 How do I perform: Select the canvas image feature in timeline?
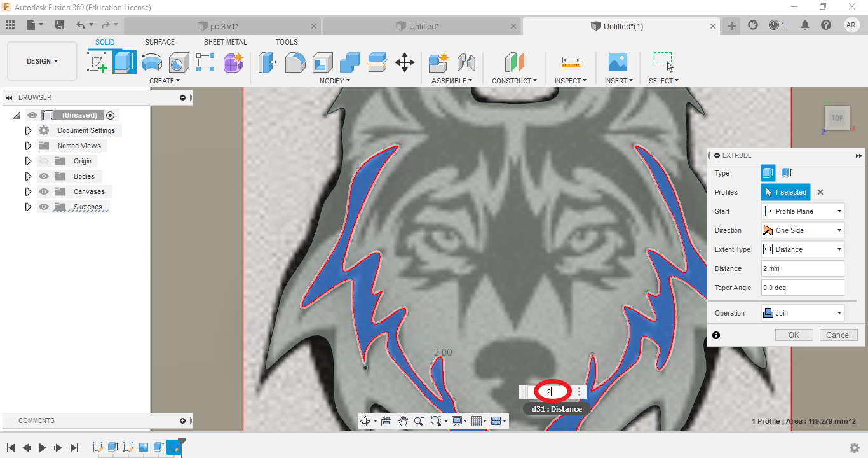coord(144,447)
